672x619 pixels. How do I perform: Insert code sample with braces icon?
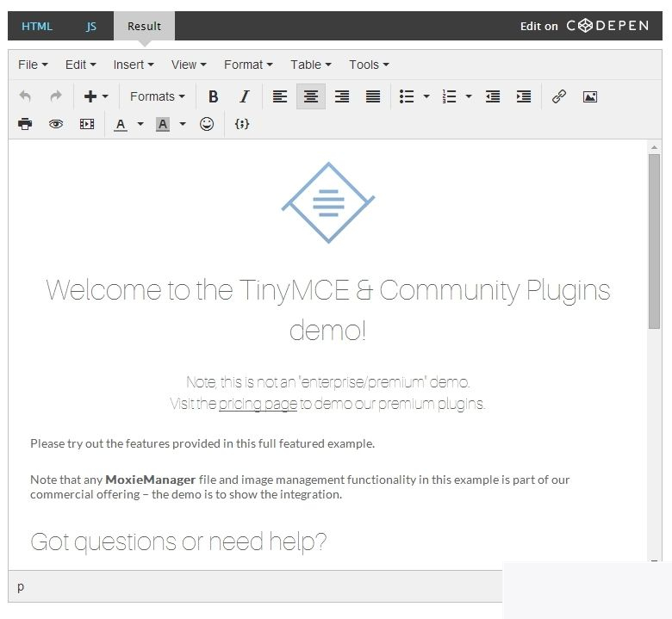242,124
